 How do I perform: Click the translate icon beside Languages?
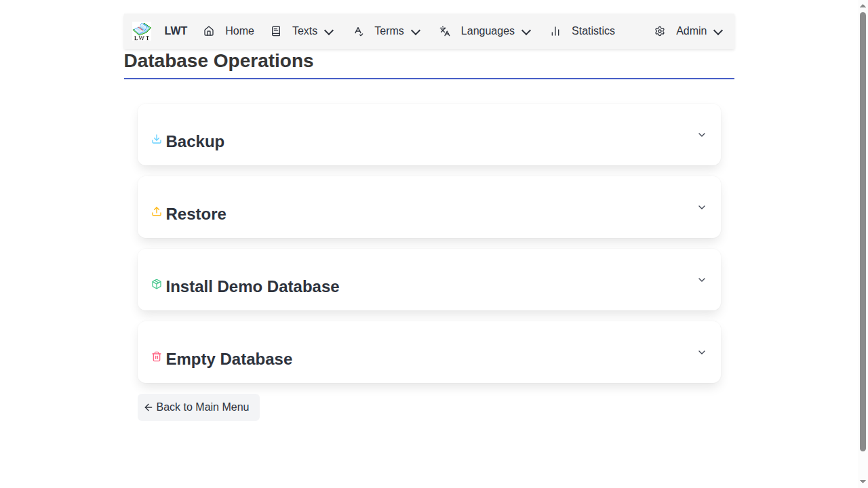444,30
